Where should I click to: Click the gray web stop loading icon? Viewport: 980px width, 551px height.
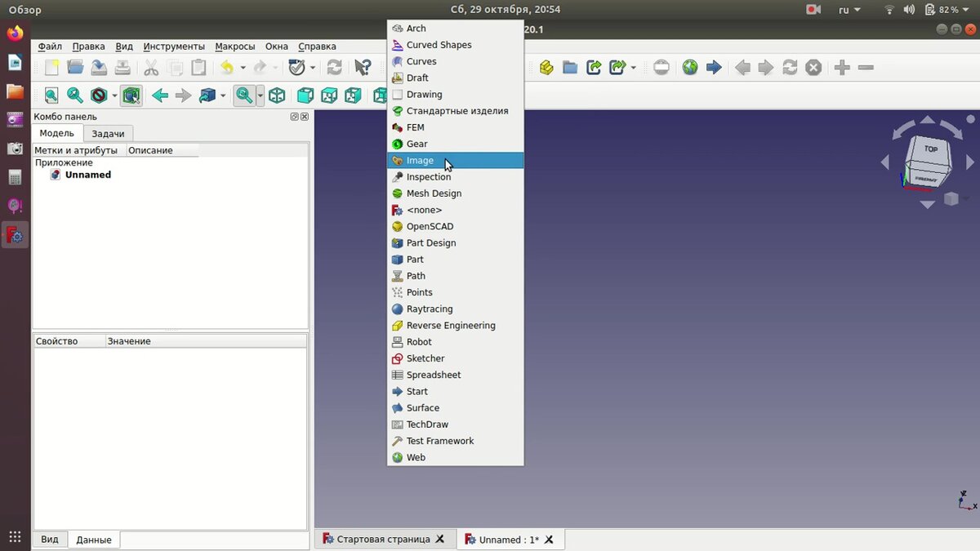coord(813,68)
